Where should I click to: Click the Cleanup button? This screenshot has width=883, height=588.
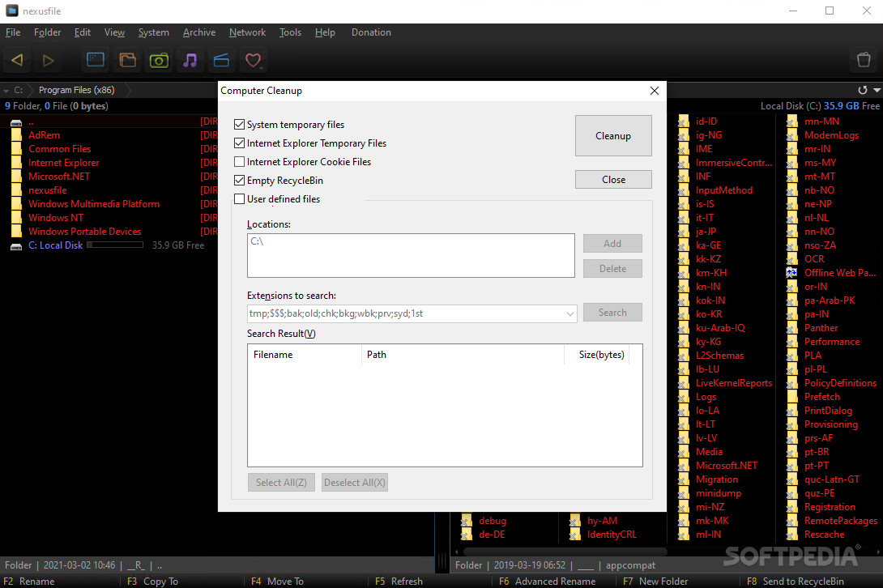click(x=613, y=136)
